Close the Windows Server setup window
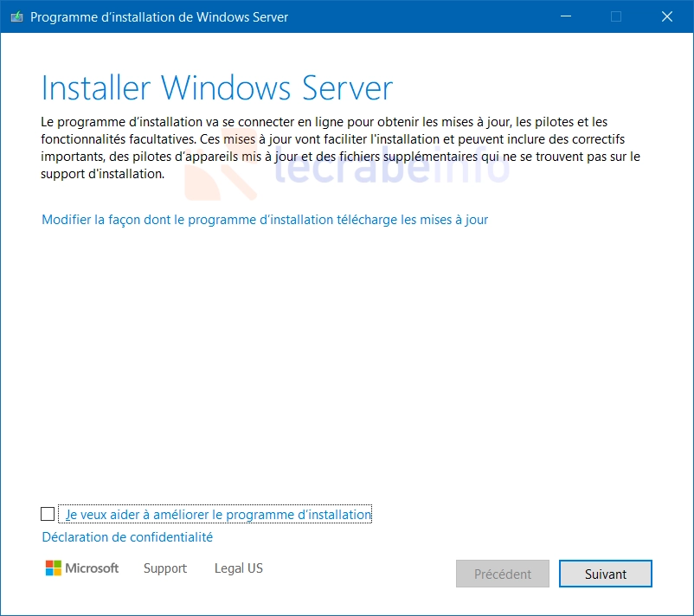The height and width of the screenshot is (616, 694). (x=667, y=16)
